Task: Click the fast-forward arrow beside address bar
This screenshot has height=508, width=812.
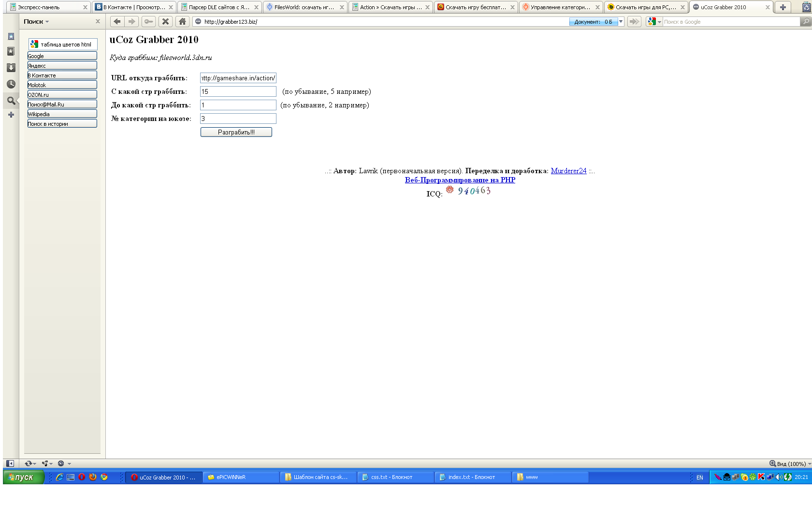Action: pos(634,22)
